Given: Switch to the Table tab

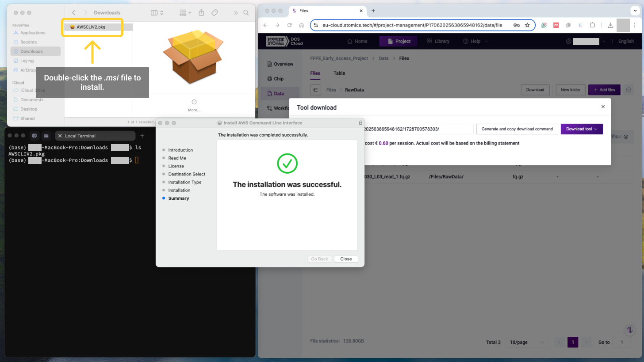Looking at the screenshot, I should 339,73.
